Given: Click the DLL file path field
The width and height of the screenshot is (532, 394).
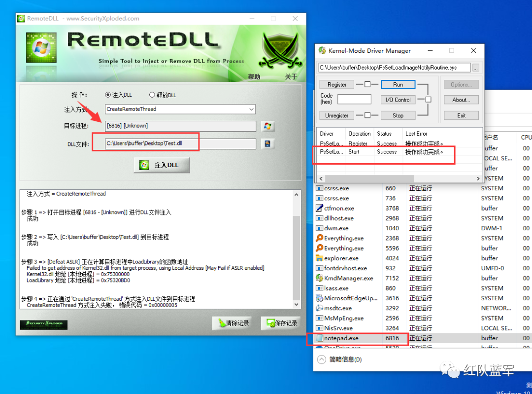Looking at the screenshot, I should (x=180, y=143).
